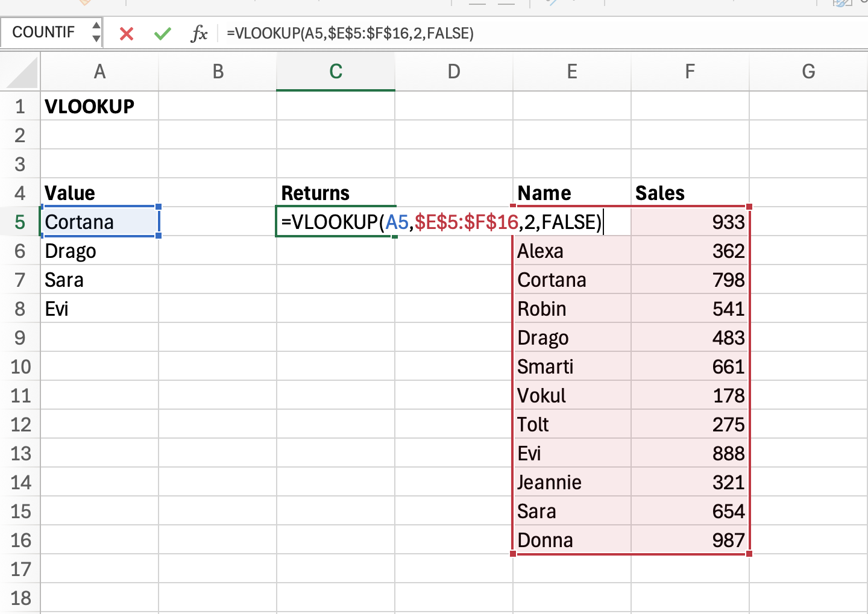Click sales value 661
The height and width of the screenshot is (614, 868).
690,366
